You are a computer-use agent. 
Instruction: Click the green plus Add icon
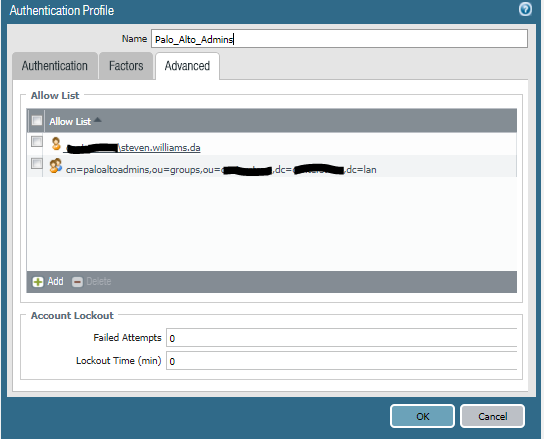[38, 282]
